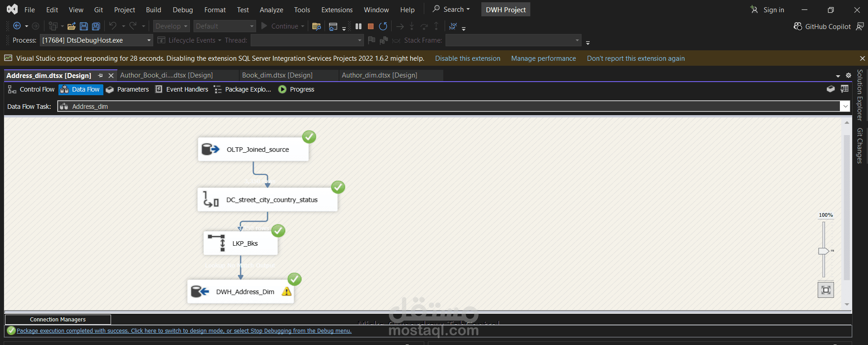Click the design canvas zoom slider handle
The width and height of the screenshot is (868, 345).
click(x=824, y=251)
